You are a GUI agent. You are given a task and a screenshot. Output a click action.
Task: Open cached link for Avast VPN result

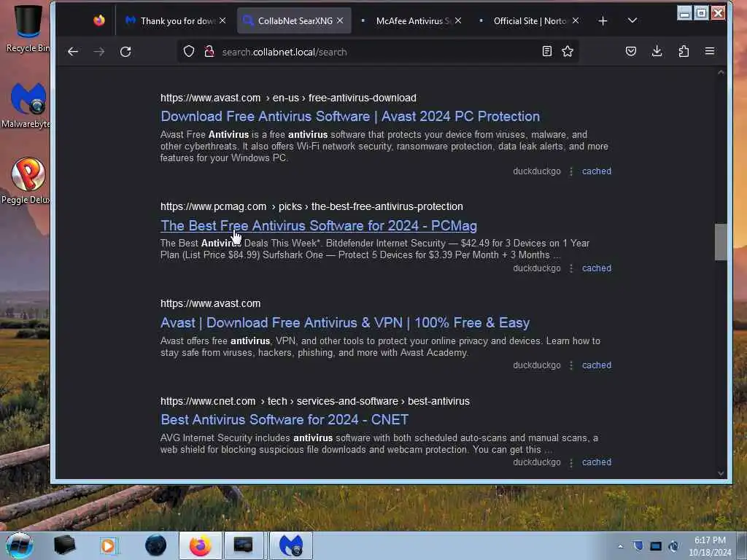point(597,365)
